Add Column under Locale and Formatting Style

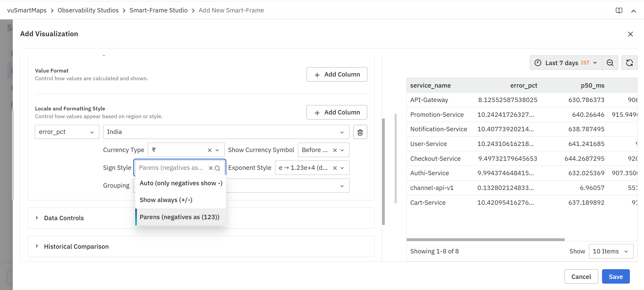click(337, 112)
